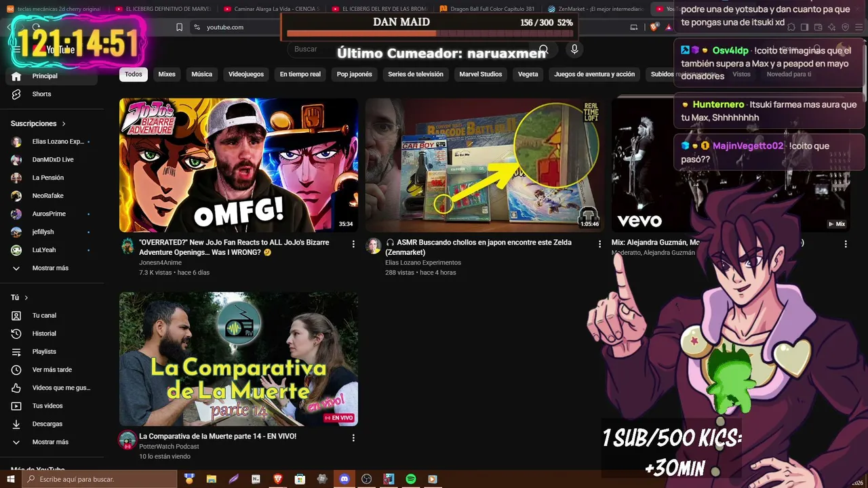868x488 pixels.
Task: Click the Ver más tarde clock icon
Action: click(16, 370)
